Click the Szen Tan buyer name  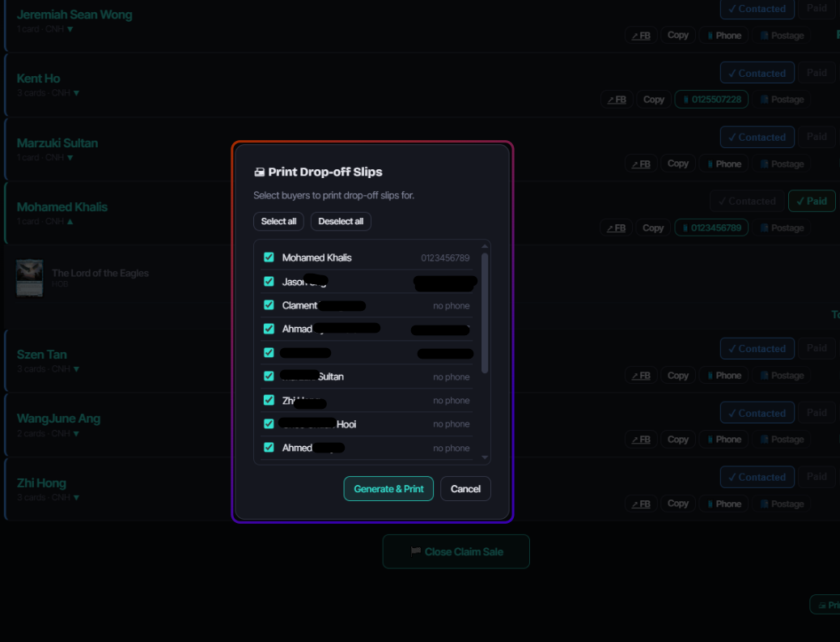point(42,355)
